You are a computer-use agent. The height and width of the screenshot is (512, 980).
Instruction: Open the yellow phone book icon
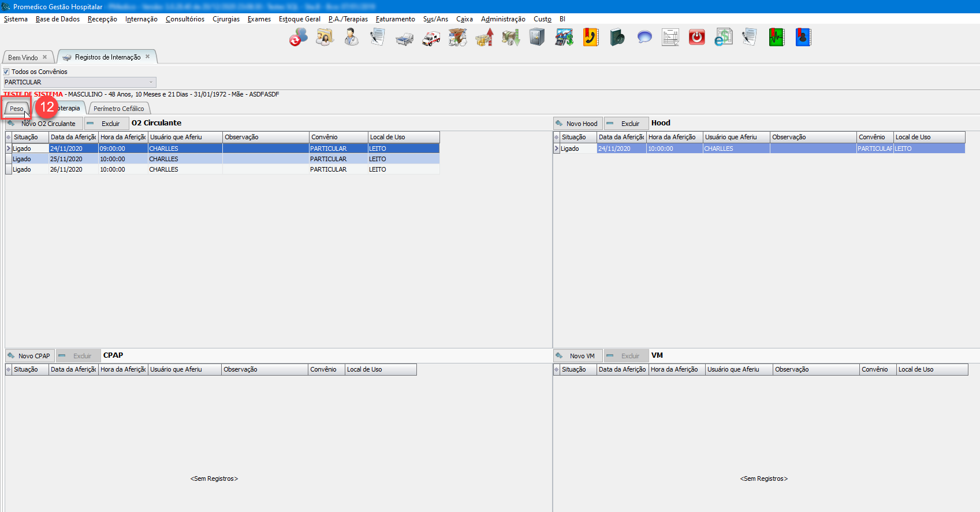coord(590,38)
